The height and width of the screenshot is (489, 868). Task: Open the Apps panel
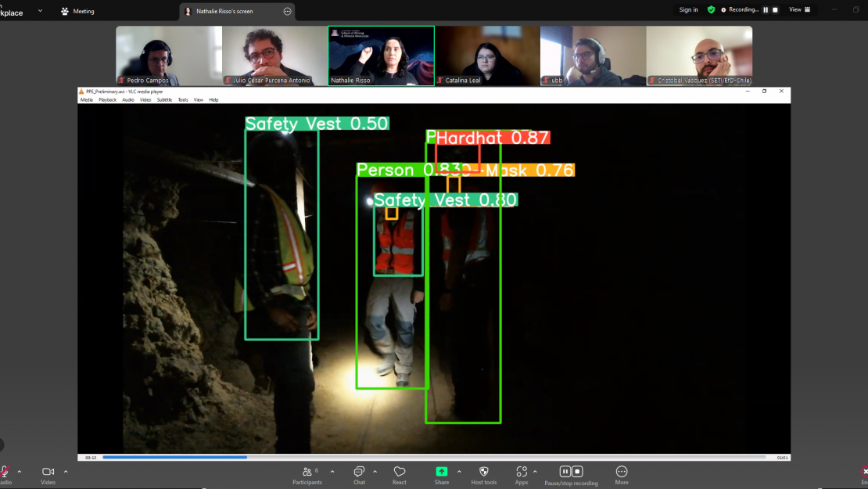pos(522,475)
